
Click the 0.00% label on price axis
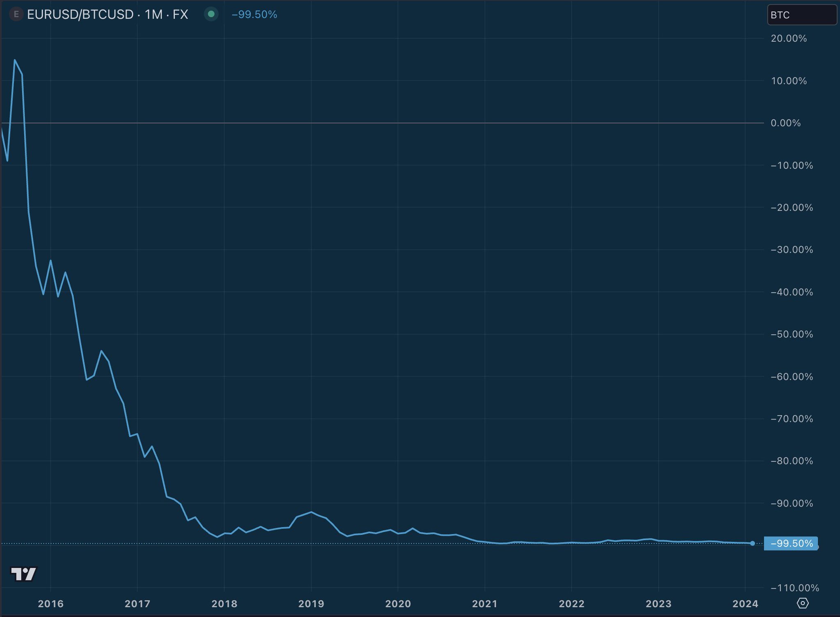click(785, 123)
